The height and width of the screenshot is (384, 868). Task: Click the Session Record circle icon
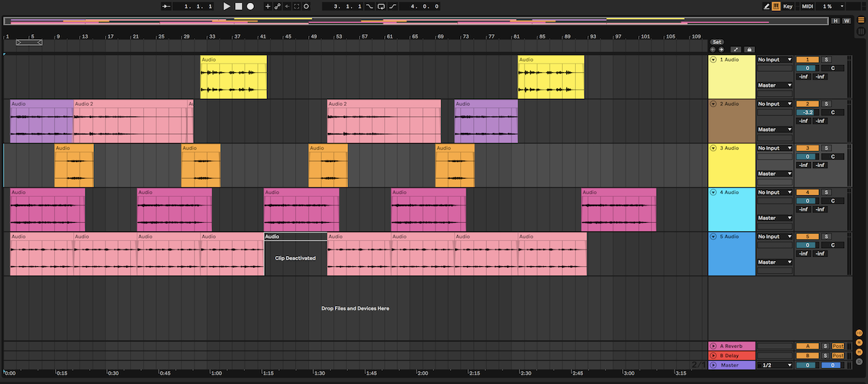pyautogui.click(x=306, y=6)
